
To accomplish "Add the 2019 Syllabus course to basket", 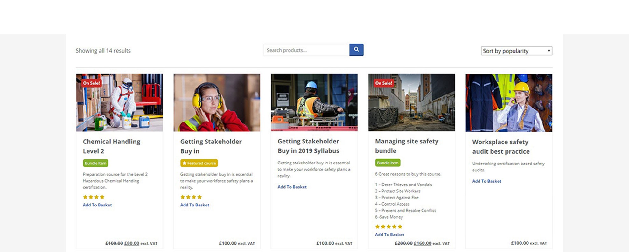I will tap(292, 187).
